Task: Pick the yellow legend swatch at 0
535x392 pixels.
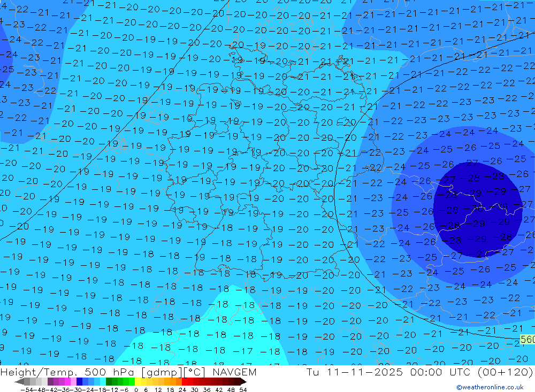Action: (x=137, y=381)
